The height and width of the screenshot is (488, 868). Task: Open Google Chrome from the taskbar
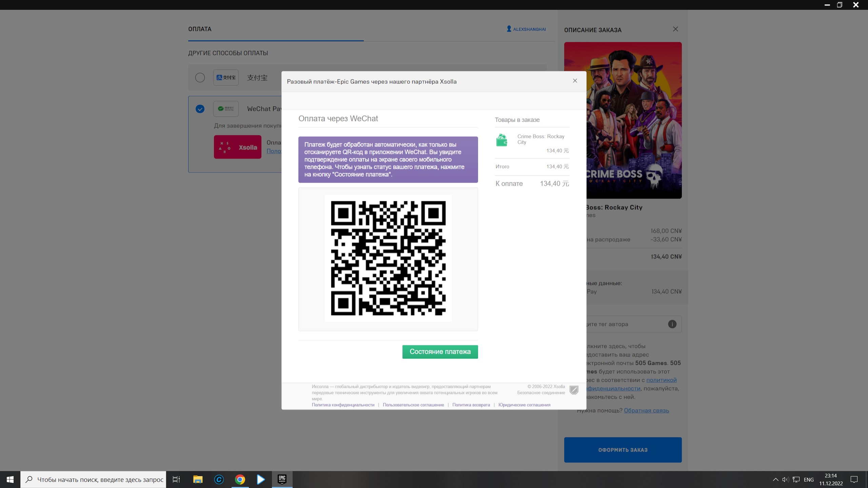(240, 480)
